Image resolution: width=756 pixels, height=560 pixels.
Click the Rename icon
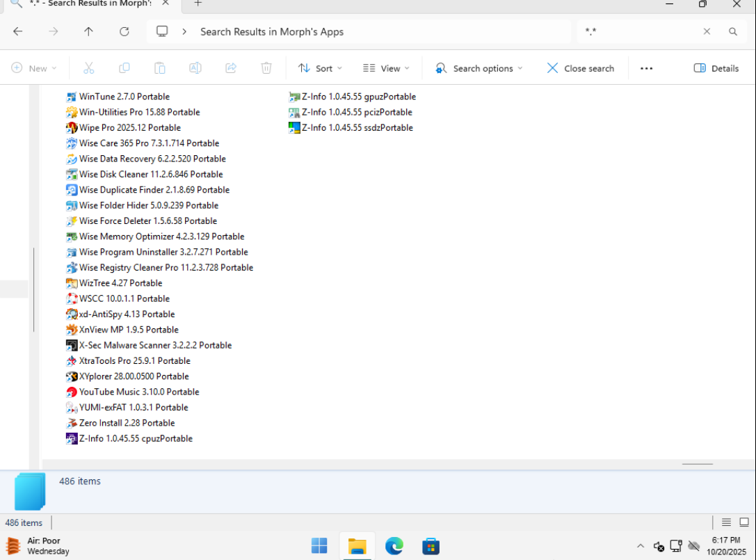click(195, 68)
